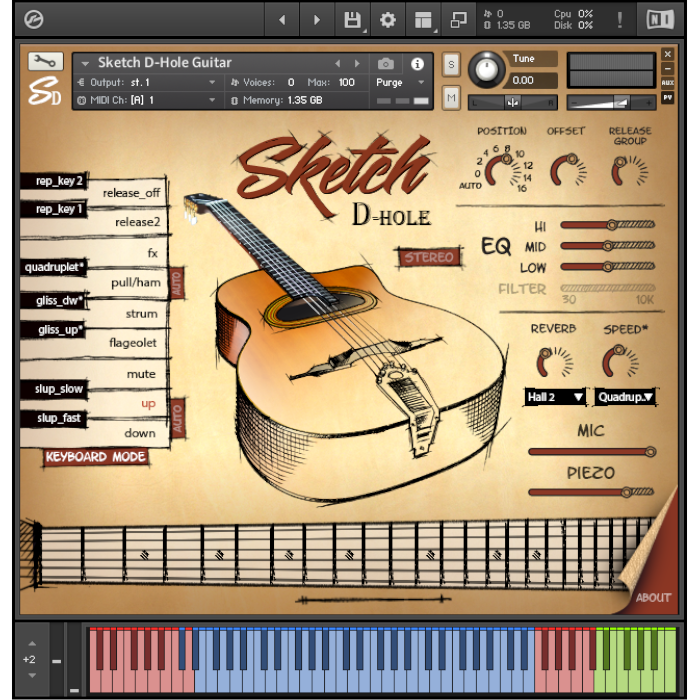Select the flageolet articulation
Image resolution: width=700 pixels, height=700 pixels.
tap(133, 343)
